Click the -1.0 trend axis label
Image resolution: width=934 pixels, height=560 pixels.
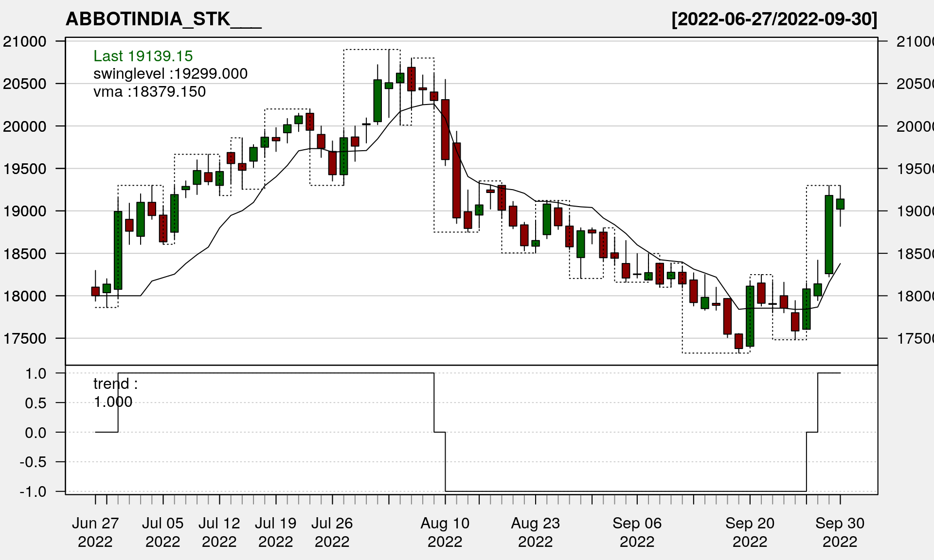point(33,491)
